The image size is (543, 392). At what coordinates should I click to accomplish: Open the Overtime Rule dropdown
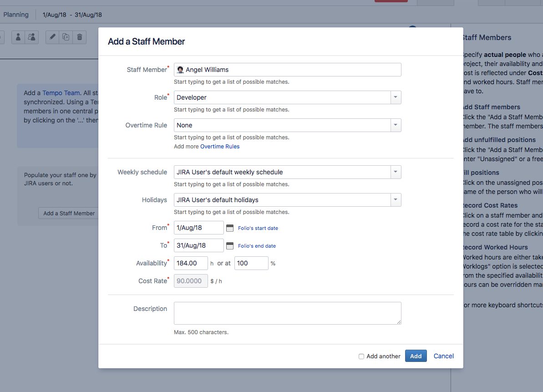pos(396,125)
